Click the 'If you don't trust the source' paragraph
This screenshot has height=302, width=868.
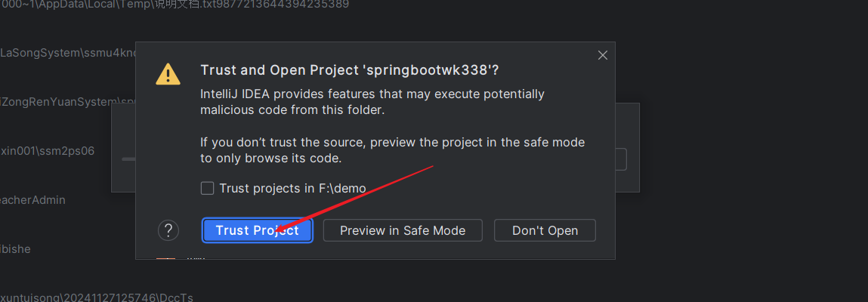tap(393, 150)
